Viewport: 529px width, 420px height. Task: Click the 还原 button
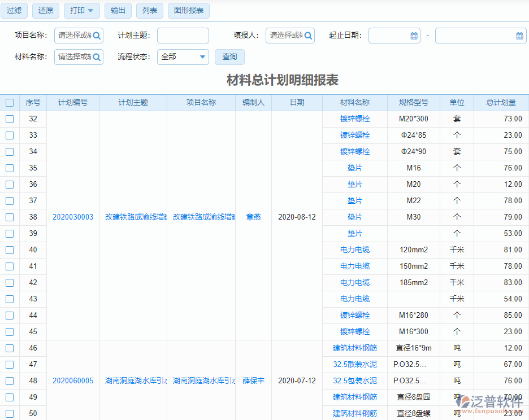pos(45,10)
